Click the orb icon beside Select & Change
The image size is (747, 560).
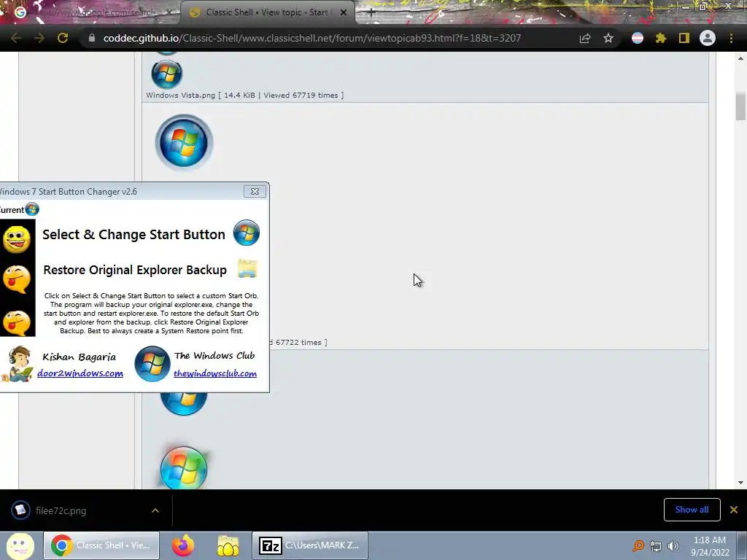pyautogui.click(x=247, y=233)
